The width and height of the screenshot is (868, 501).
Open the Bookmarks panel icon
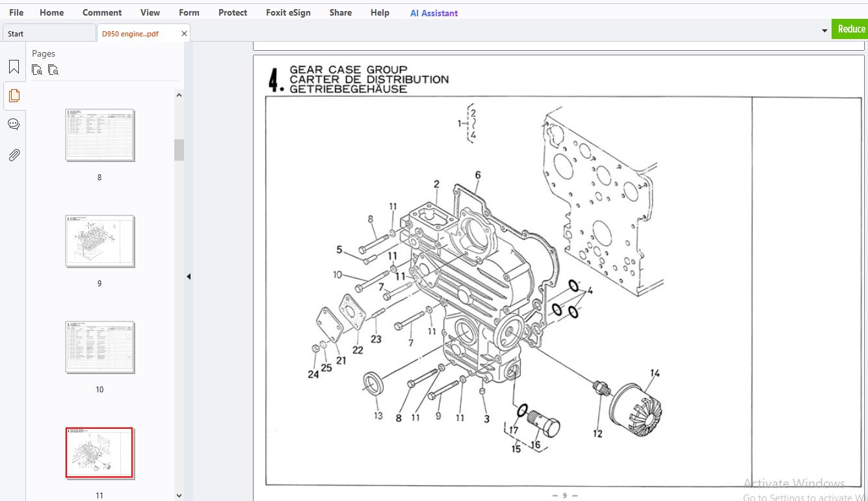pyautogui.click(x=14, y=67)
